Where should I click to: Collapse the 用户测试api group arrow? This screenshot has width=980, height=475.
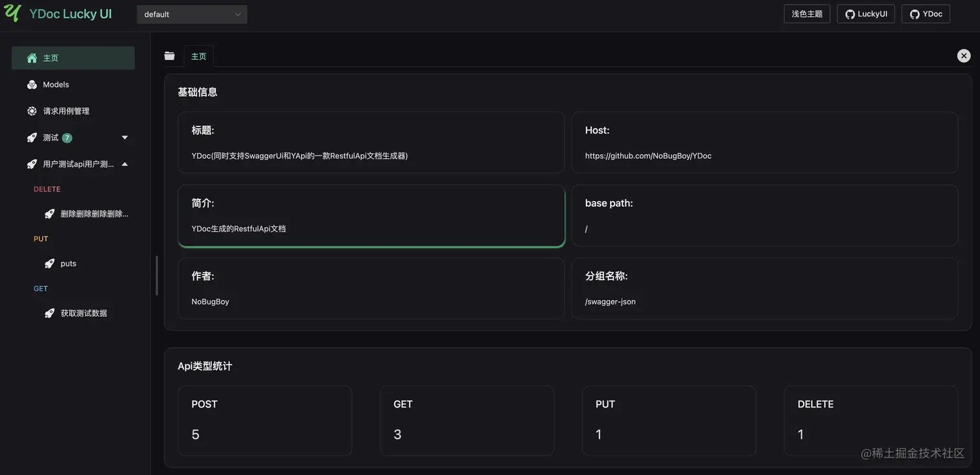[124, 164]
